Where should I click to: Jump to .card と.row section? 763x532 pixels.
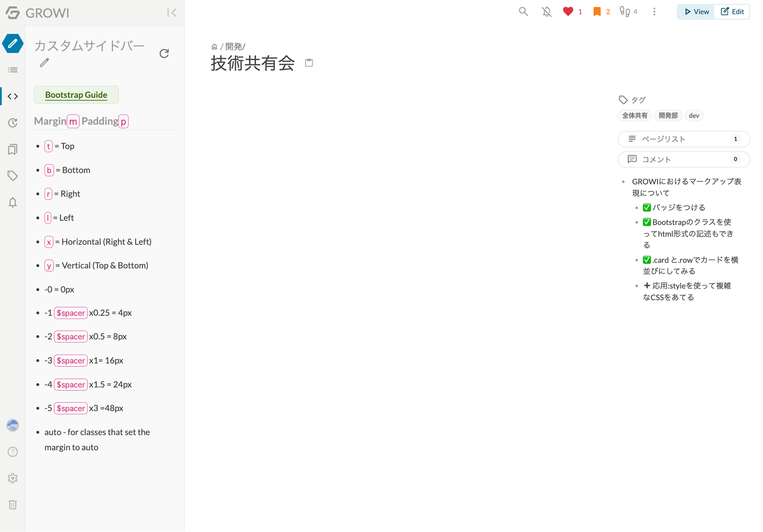tap(690, 266)
